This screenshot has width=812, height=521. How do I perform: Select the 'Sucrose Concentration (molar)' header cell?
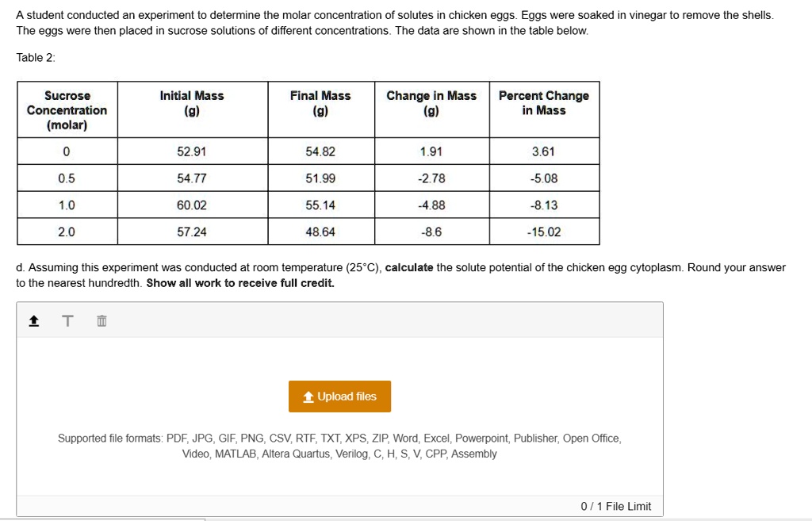coord(67,109)
